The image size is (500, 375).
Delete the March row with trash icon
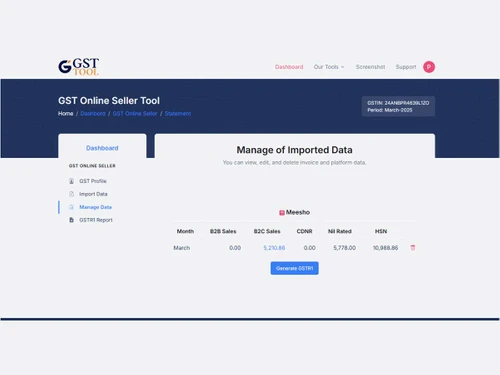tap(413, 248)
